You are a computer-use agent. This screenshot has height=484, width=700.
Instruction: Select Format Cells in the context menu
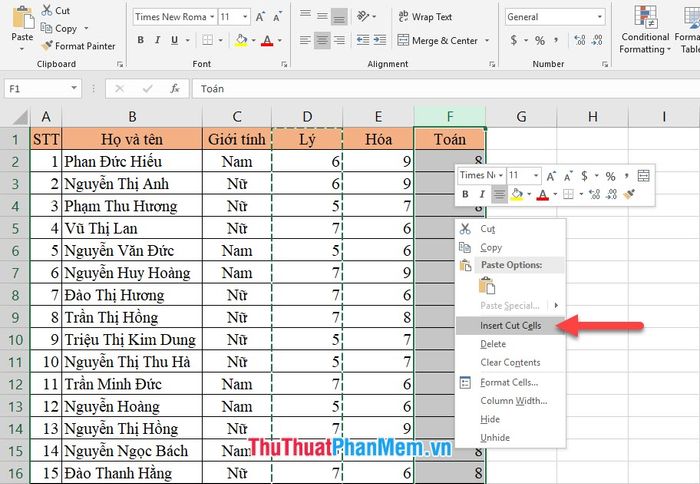508,382
